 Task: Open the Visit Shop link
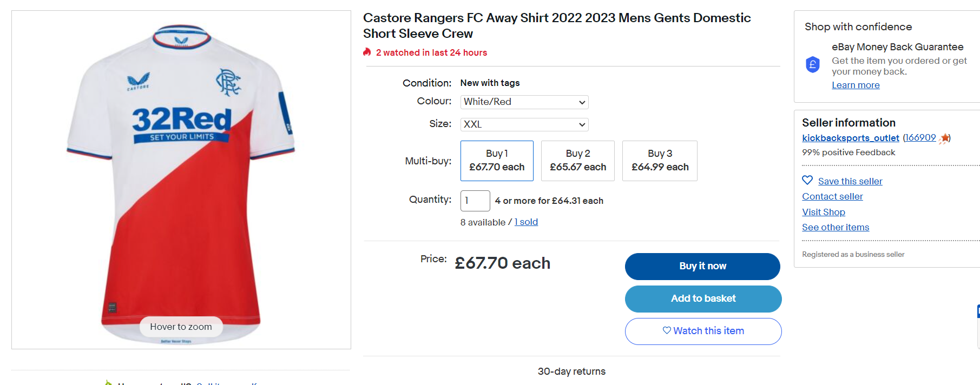click(x=823, y=212)
